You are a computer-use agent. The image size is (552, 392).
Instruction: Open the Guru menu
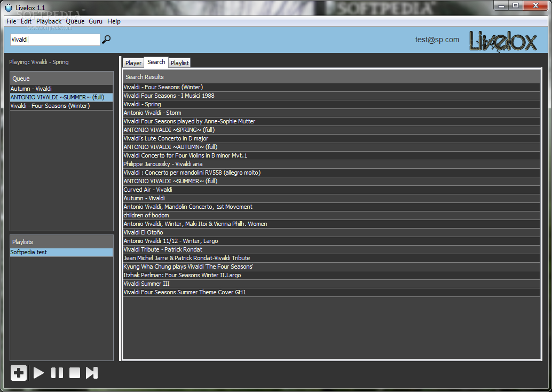(96, 21)
